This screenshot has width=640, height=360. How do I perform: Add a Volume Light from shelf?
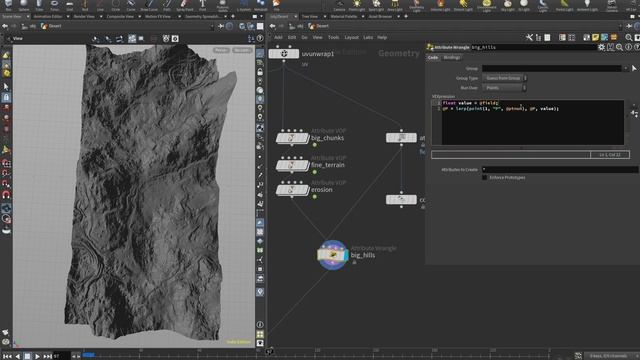440,5
